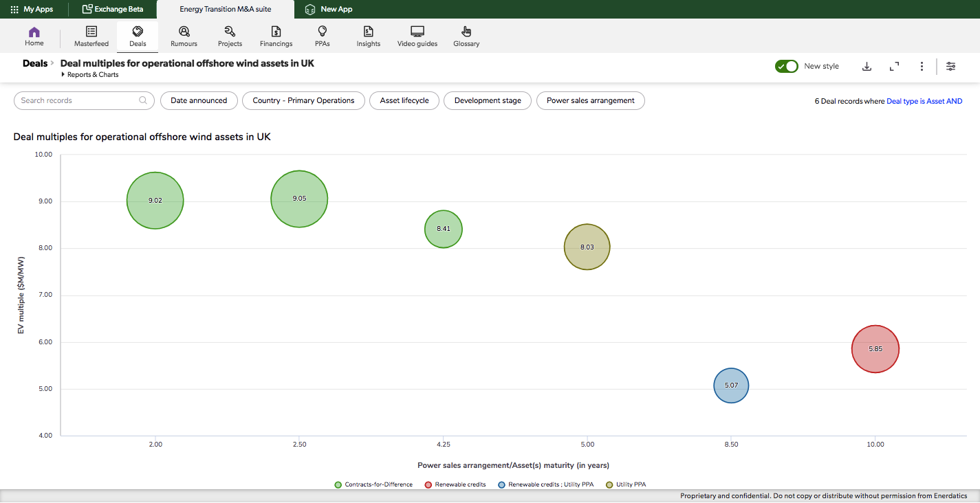Open the Power sales arrangement filter

591,100
